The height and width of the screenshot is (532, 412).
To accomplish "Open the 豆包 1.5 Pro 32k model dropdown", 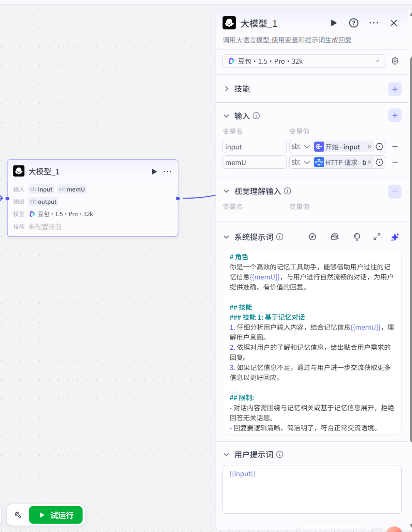I will point(304,61).
